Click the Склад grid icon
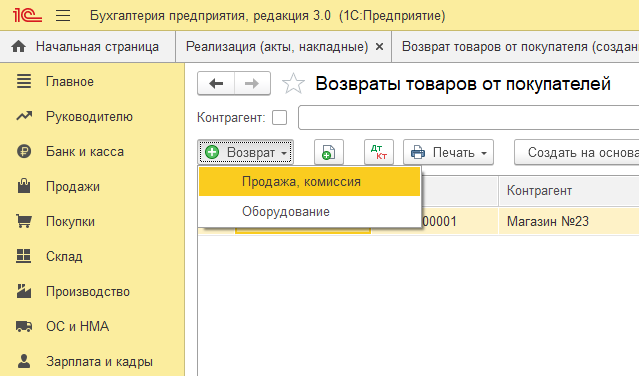639x376 pixels. [x=24, y=256]
